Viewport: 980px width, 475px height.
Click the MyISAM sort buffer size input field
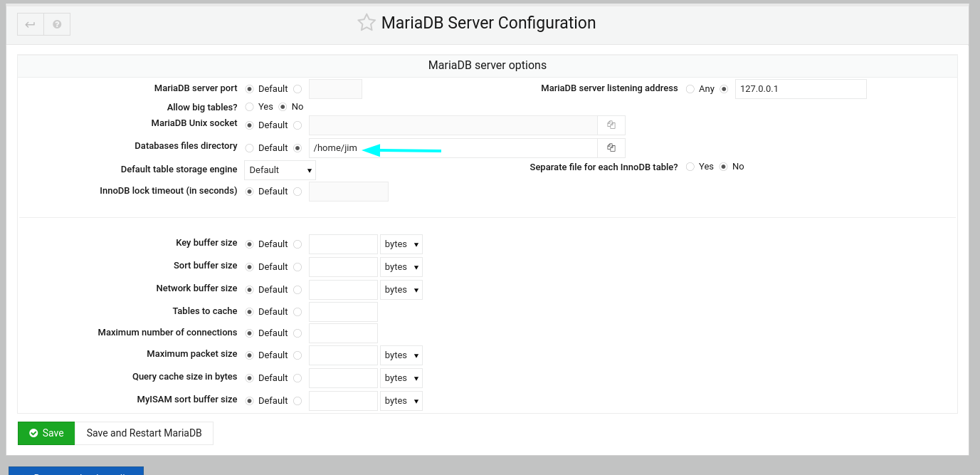(x=343, y=401)
